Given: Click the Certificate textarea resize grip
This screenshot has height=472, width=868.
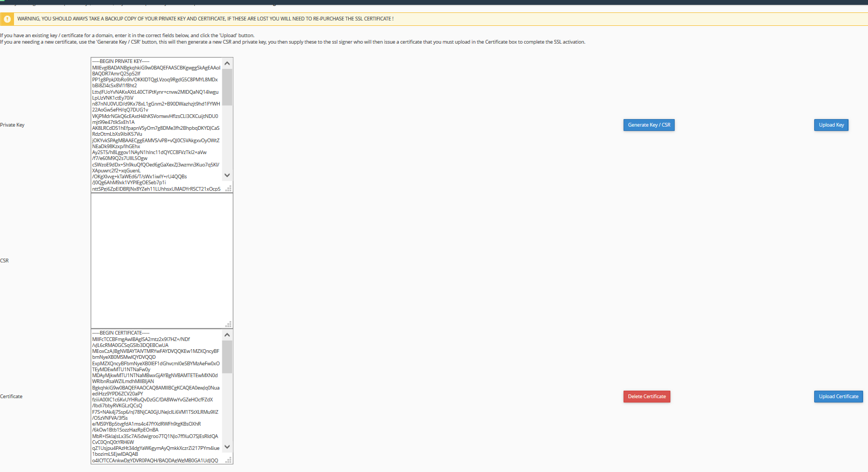Looking at the screenshot, I should 228,460.
